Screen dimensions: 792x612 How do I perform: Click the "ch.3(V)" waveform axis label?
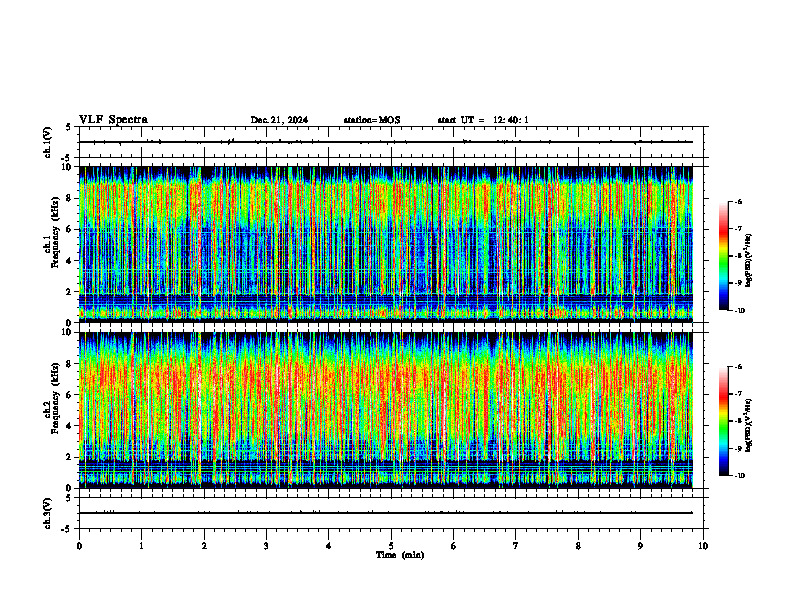[47, 513]
